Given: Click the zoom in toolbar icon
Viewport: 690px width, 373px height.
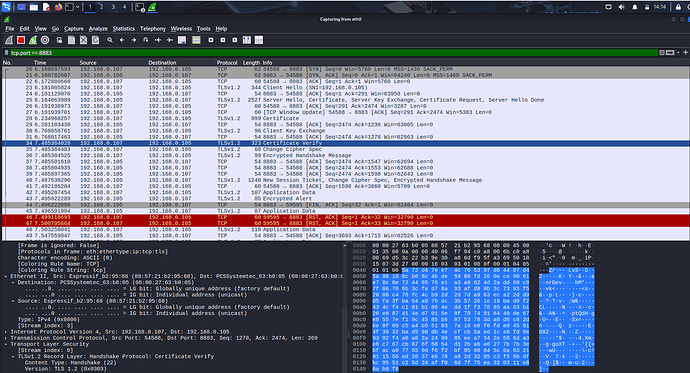Looking at the screenshot, I should coord(211,40).
